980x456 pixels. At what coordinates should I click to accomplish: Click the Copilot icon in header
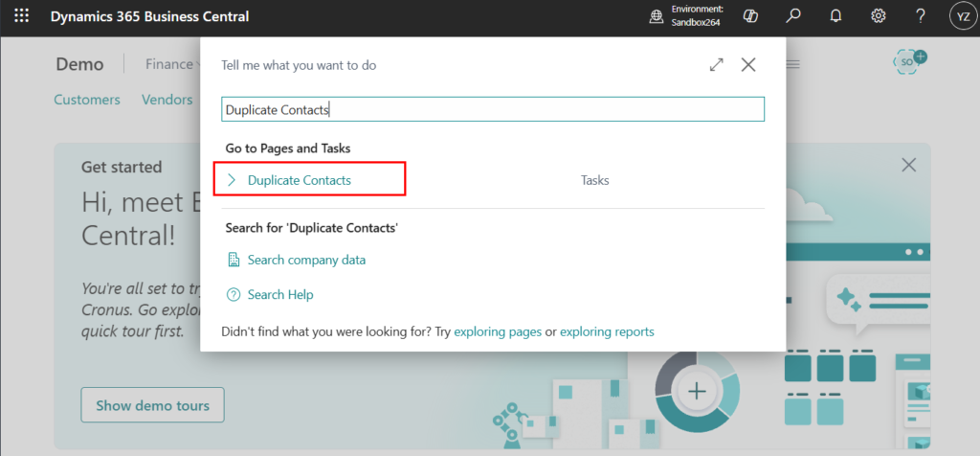[751, 16]
